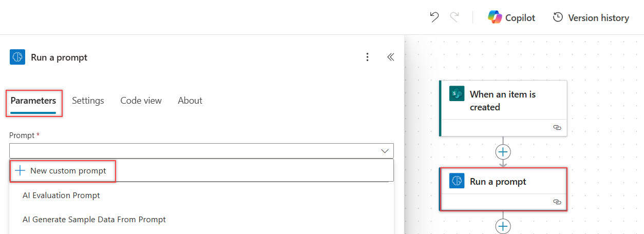This screenshot has height=234, width=644.
Task: Click the SharePoint icon on trigger card
Action: (457, 94)
